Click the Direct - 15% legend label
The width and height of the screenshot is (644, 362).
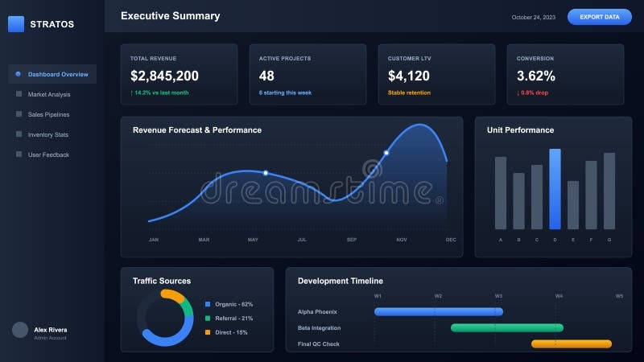coord(231,332)
